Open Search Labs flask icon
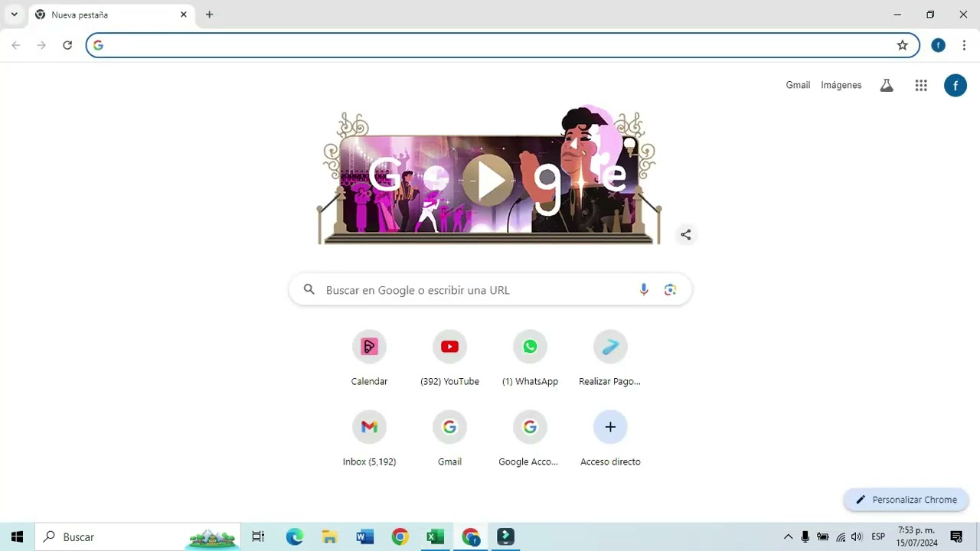980x551 pixels. [887, 86]
